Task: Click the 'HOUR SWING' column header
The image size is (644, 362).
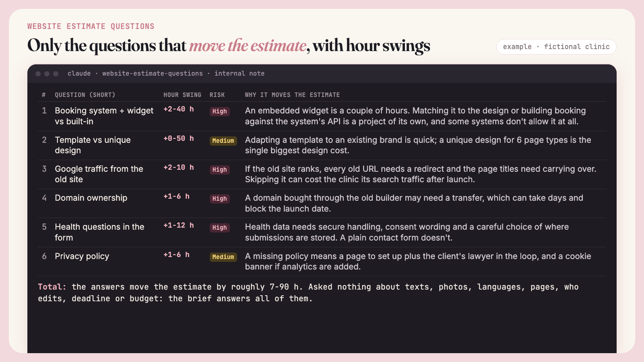Action: click(x=182, y=95)
